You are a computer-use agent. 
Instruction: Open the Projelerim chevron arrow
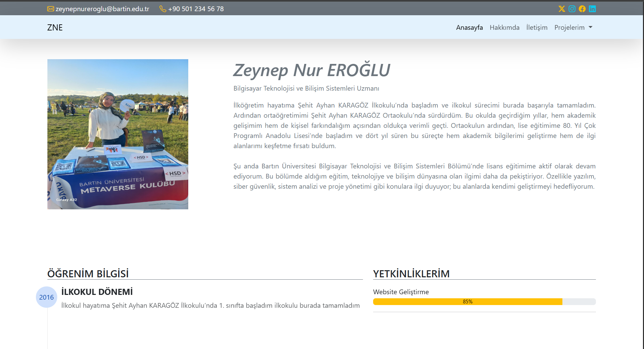(x=591, y=27)
